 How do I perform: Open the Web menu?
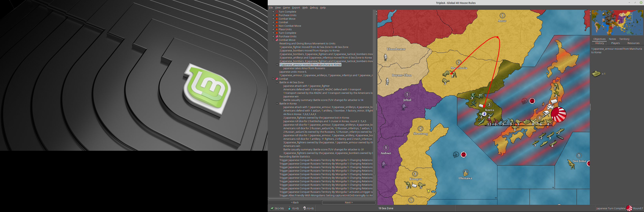point(305,7)
